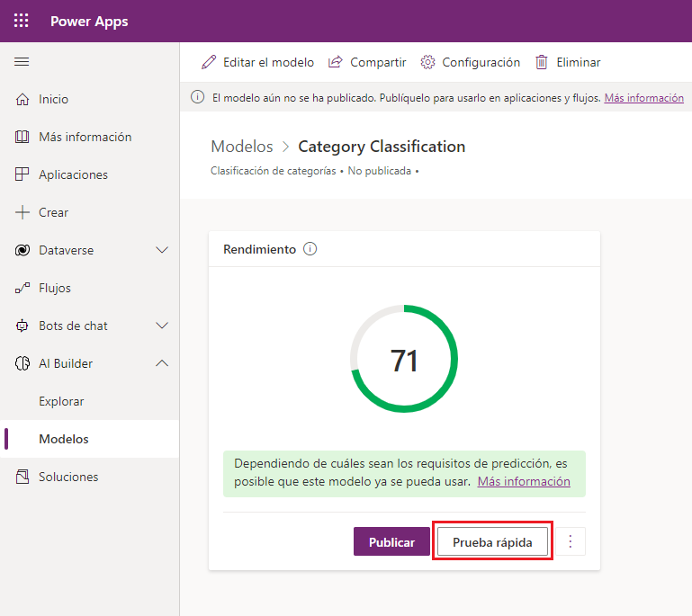Click the gear icon for Configuración
Viewport: 692px width, 616px height.
coord(427,62)
